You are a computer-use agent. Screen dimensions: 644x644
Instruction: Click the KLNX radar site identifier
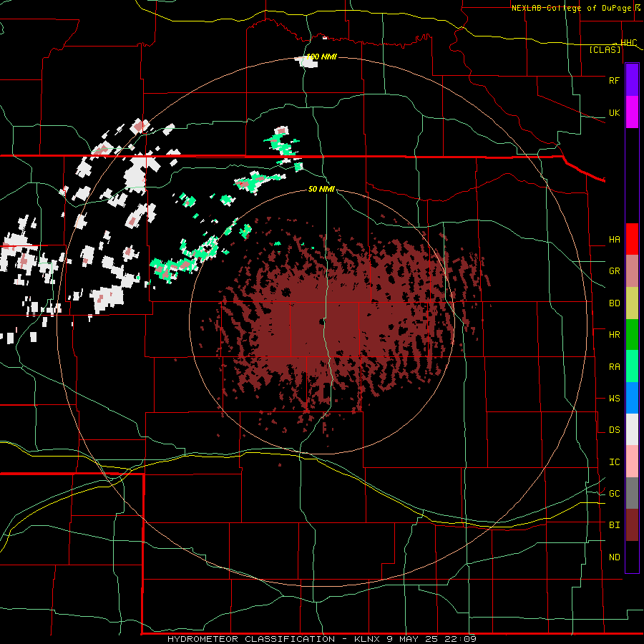point(369,639)
